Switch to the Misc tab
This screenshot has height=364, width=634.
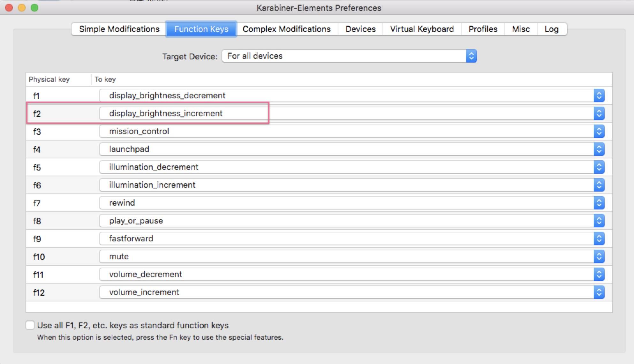pos(521,29)
